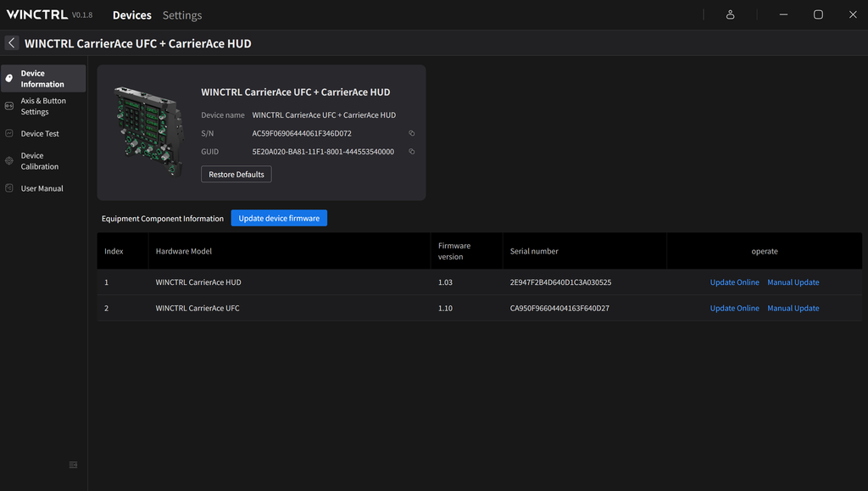The height and width of the screenshot is (491, 868).
Task: Select the S/N value AC59F06906444061F346D072
Action: pyautogui.click(x=302, y=133)
